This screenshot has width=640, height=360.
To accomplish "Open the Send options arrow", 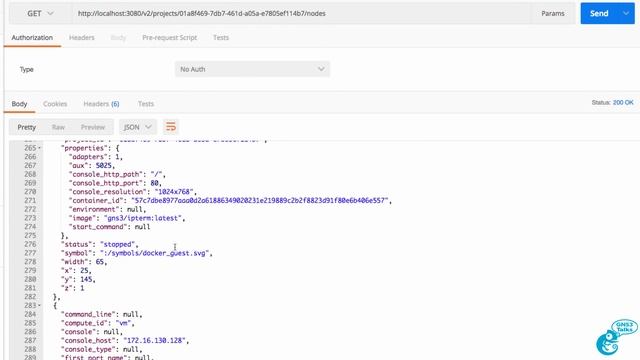I will pyautogui.click(x=626, y=13).
